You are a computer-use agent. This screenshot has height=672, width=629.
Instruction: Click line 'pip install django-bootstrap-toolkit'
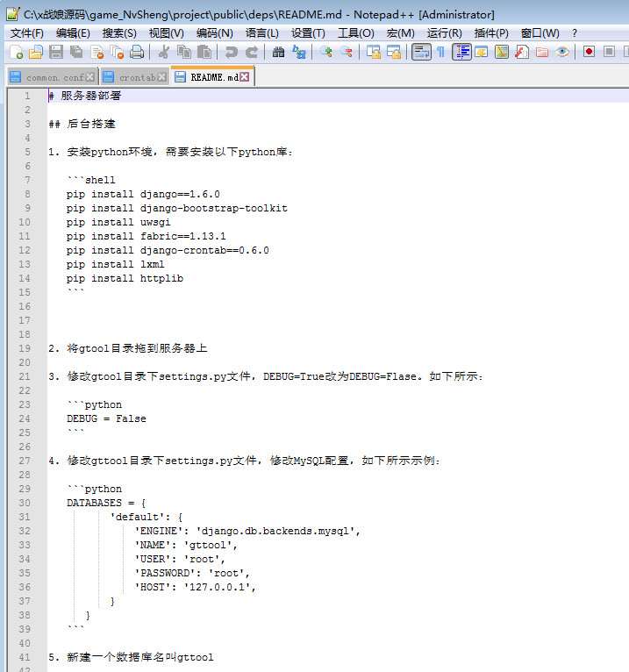coord(177,208)
